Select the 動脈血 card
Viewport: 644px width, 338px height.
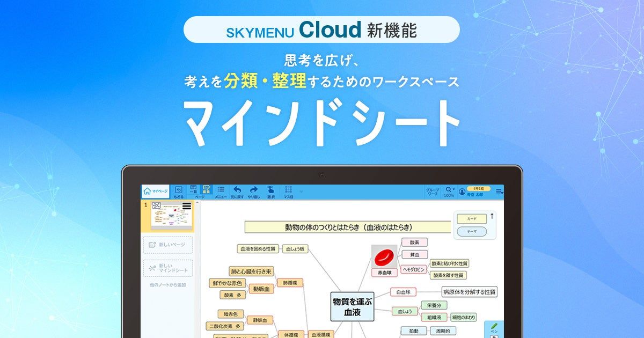261,289
